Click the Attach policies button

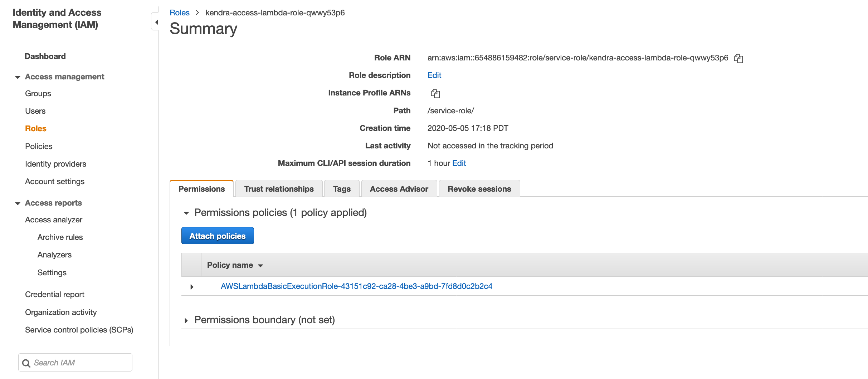click(x=218, y=236)
